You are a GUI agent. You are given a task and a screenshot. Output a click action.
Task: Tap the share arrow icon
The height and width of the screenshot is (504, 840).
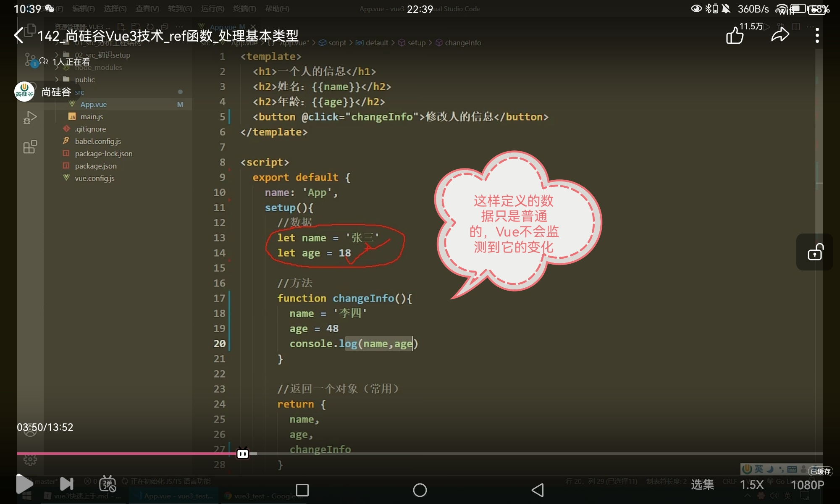coord(780,35)
